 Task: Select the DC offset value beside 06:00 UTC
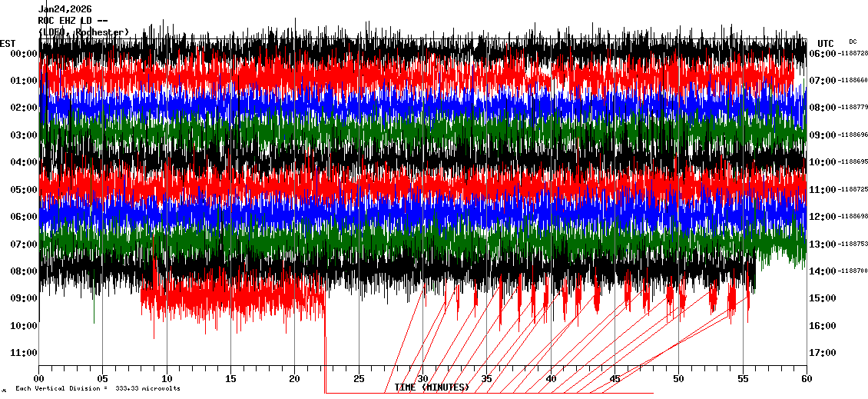[852, 53]
